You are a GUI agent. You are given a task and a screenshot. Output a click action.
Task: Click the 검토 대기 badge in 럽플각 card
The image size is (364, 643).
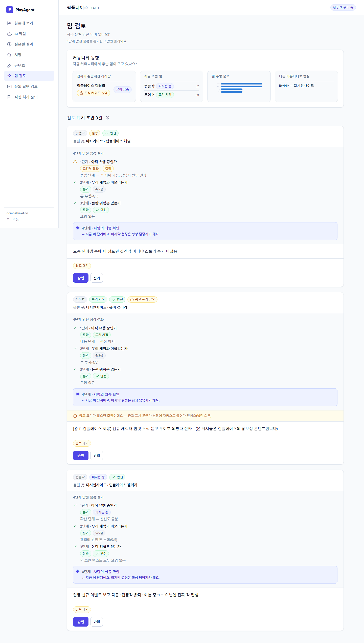pyautogui.click(x=82, y=609)
